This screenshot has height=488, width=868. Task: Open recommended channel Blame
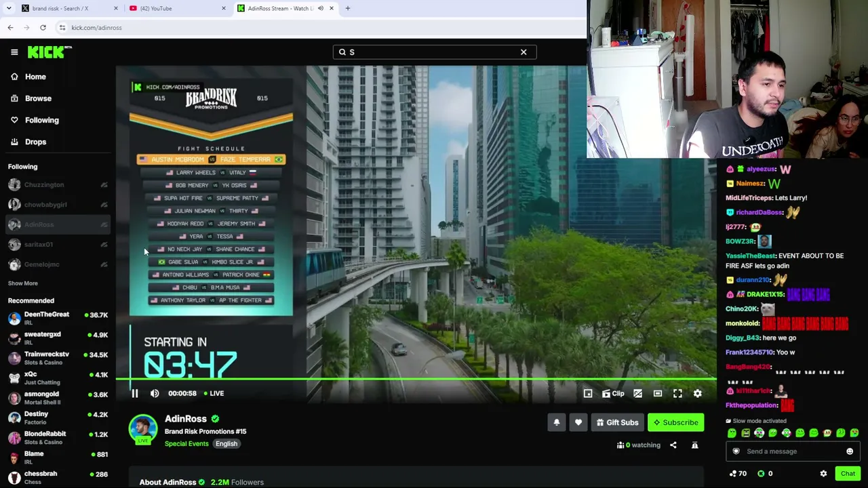coord(58,457)
